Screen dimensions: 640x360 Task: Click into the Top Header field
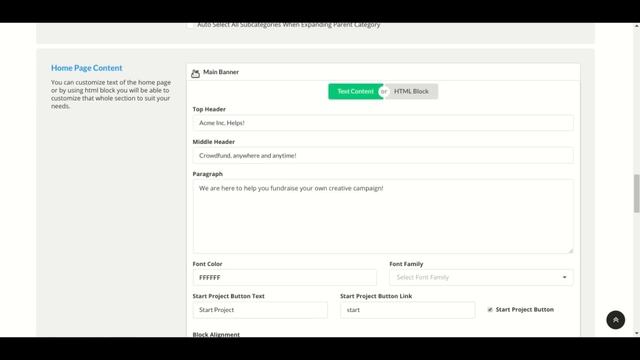click(x=383, y=123)
